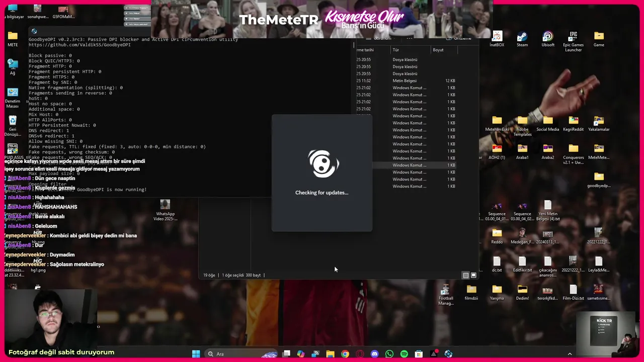Open Discord from the taskbar
This screenshot has width=644, height=362.
pyautogui.click(x=374, y=354)
